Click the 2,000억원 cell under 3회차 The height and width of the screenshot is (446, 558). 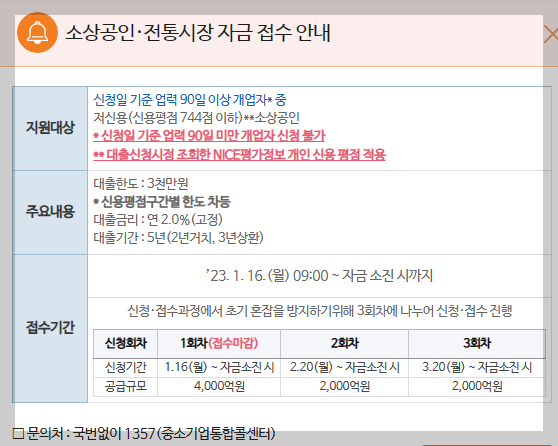point(477,386)
